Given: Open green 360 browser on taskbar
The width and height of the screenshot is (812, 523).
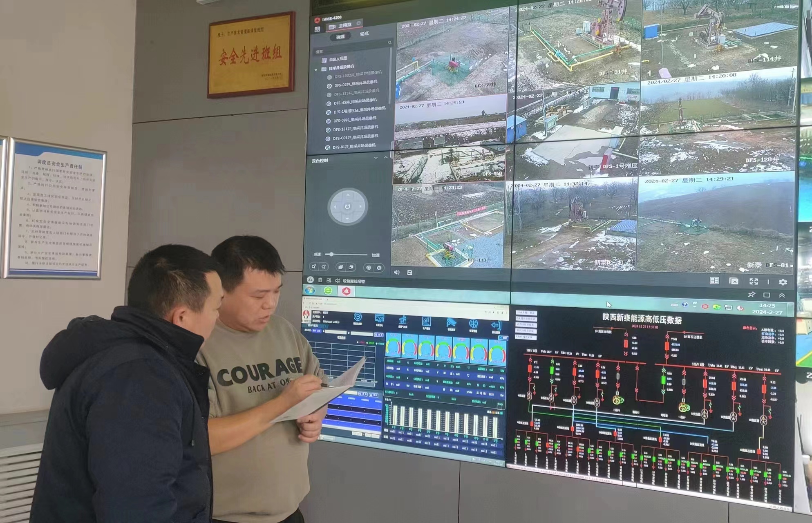Looking at the screenshot, I should pos(328,291).
